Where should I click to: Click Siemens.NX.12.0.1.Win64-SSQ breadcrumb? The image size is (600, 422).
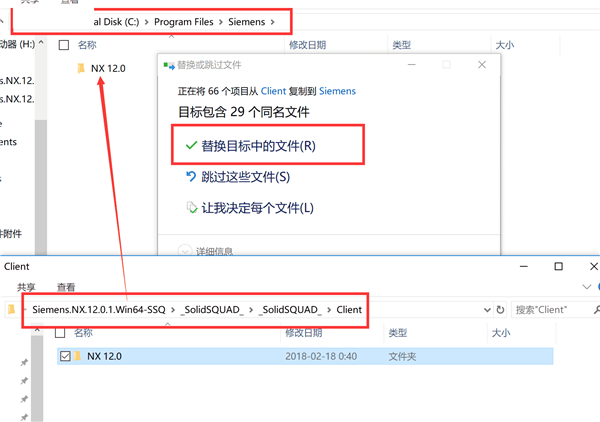click(x=99, y=310)
